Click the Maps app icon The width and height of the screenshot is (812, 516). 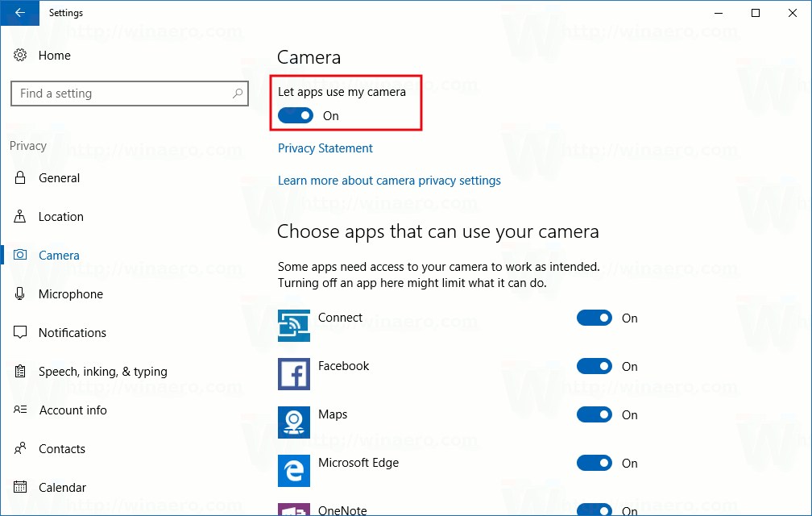(x=294, y=422)
